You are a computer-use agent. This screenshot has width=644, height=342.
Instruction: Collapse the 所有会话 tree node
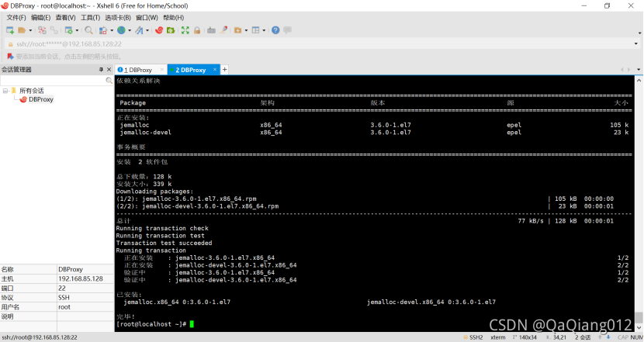(x=5, y=91)
